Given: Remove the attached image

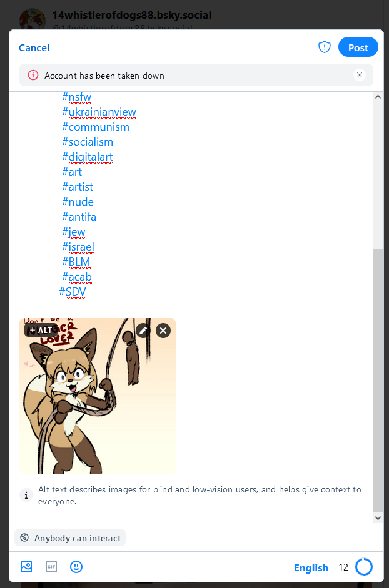Looking at the screenshot, I should coord(163,331).
